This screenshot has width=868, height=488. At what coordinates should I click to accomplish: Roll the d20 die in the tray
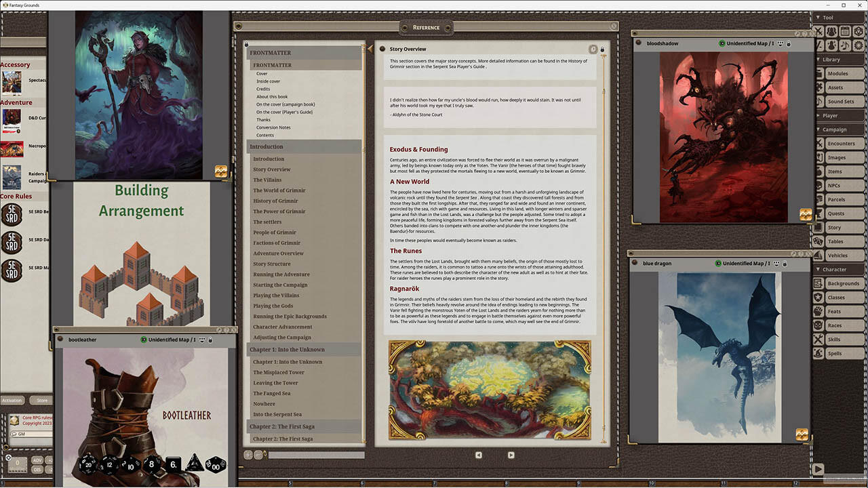(x=88, y=466)
